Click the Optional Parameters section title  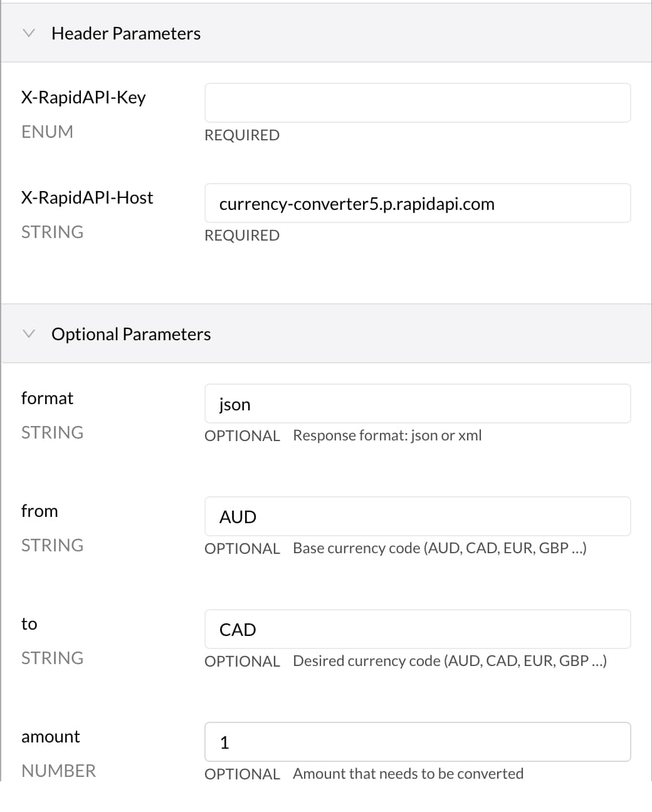(x=131, y=334)
